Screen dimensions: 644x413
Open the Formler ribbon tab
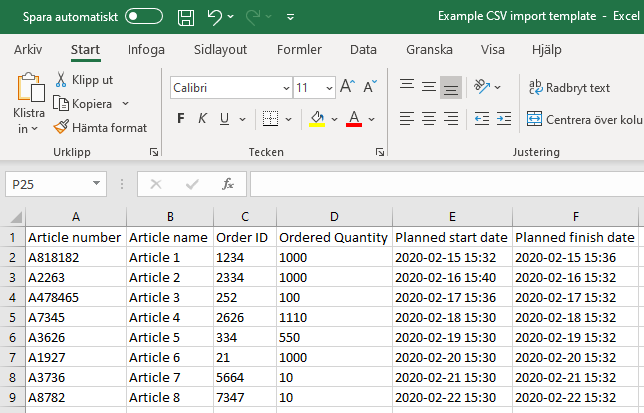(299, 49)
